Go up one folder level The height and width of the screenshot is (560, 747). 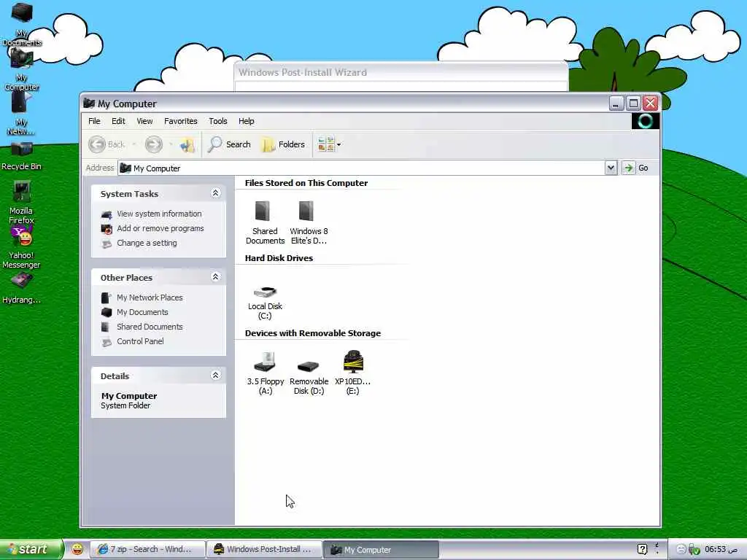(187, 144)
